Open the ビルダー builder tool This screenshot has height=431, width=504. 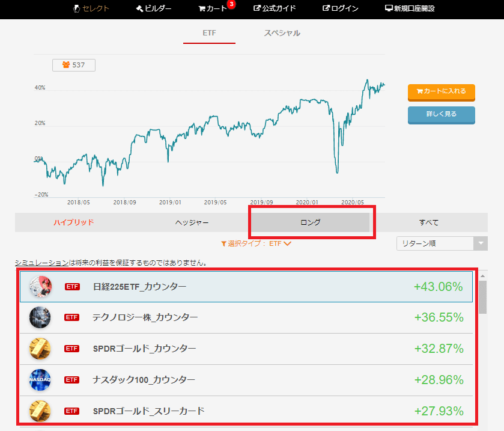153,8
